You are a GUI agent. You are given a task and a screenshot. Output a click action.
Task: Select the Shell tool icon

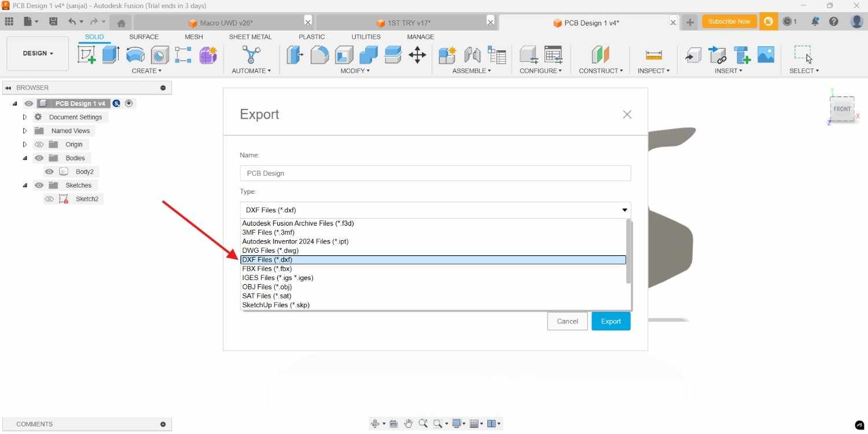coord(344,55)
